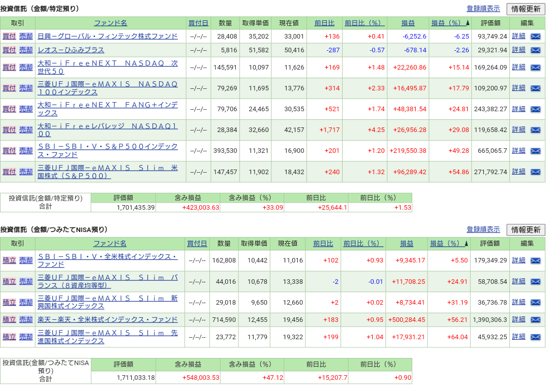Click mail icon for iFreeレバレッジ NASDAQ100 row

tap(535, 130)
